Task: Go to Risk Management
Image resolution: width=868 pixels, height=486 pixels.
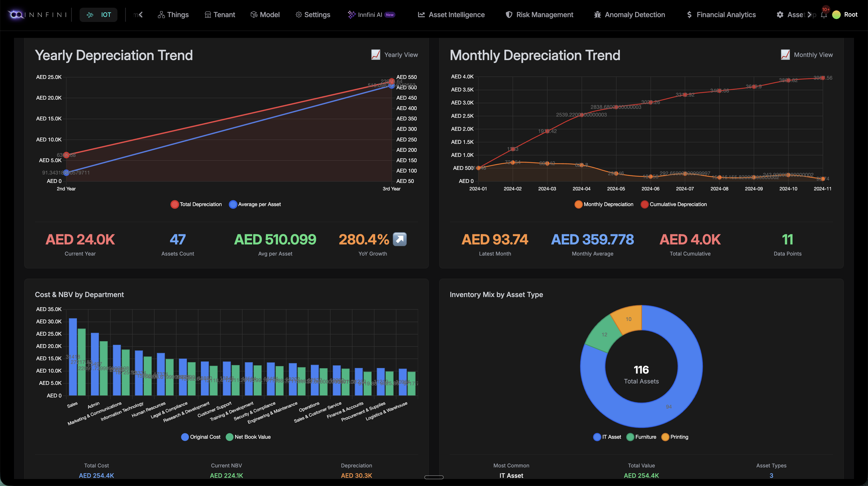Action: tap(539, 14)
